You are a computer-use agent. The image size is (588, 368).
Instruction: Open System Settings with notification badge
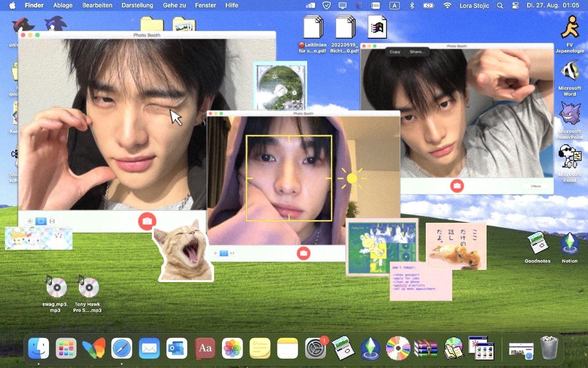[x=316, y=349]
